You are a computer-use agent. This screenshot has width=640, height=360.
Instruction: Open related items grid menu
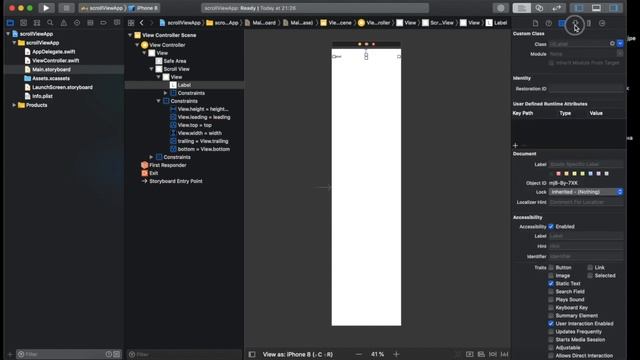pyautogui.click(x=131, y=23)
